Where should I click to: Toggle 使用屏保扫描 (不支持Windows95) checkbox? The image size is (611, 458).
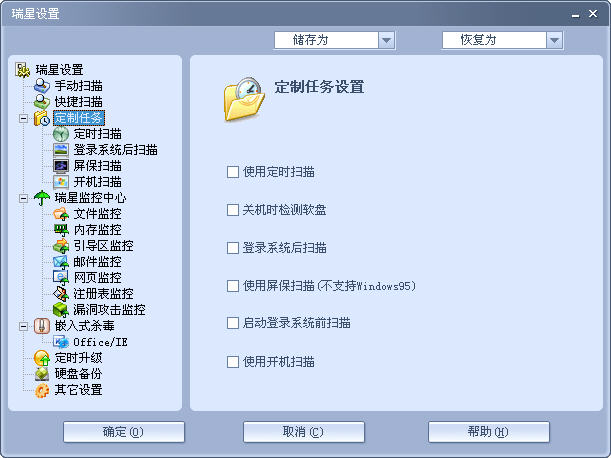233,286
